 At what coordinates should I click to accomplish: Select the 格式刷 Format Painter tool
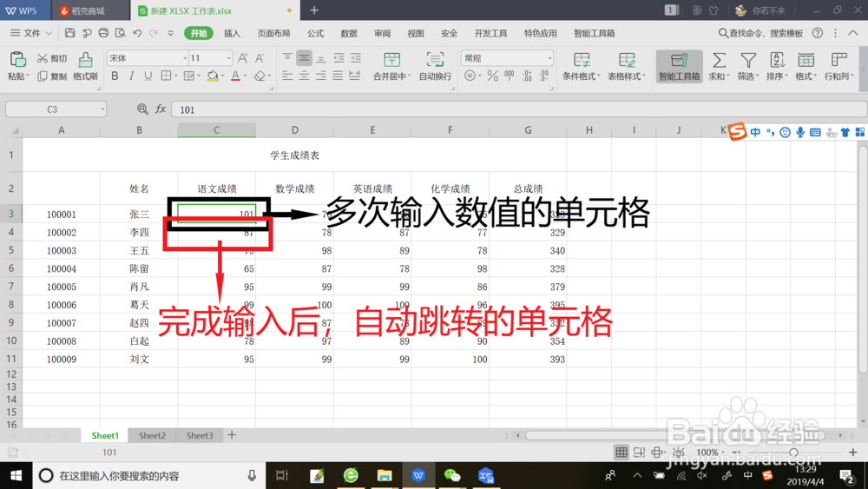point(85,66)
